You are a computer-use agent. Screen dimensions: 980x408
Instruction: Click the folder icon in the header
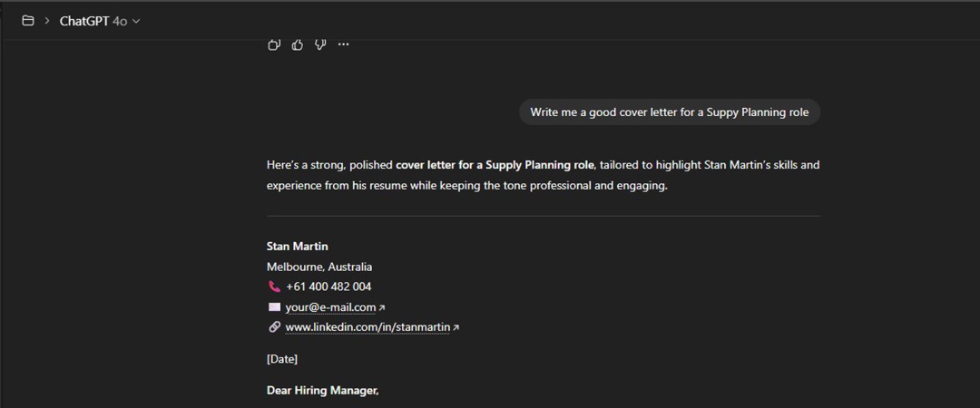pos(28,21)
